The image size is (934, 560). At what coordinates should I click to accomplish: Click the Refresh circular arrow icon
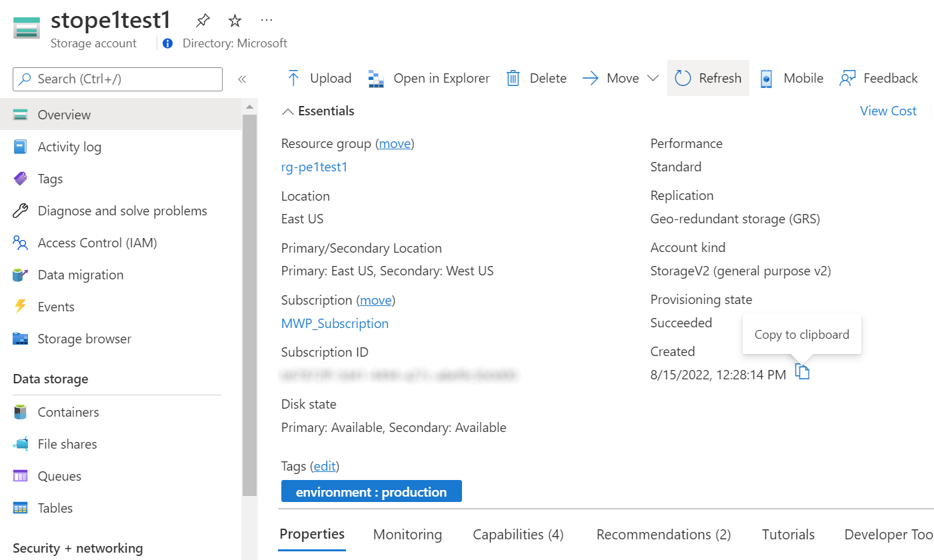point(683,78)
